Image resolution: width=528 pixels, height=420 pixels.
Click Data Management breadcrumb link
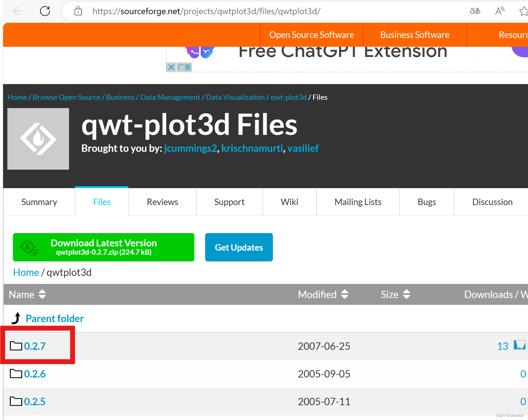[x=170, y=97]
